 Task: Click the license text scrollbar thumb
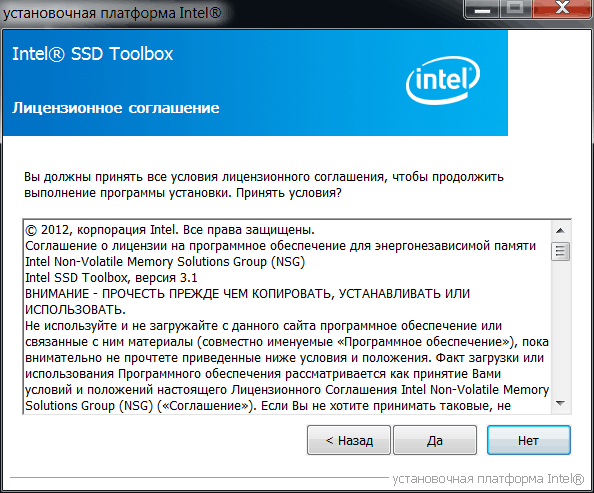[x=560, y=252]
